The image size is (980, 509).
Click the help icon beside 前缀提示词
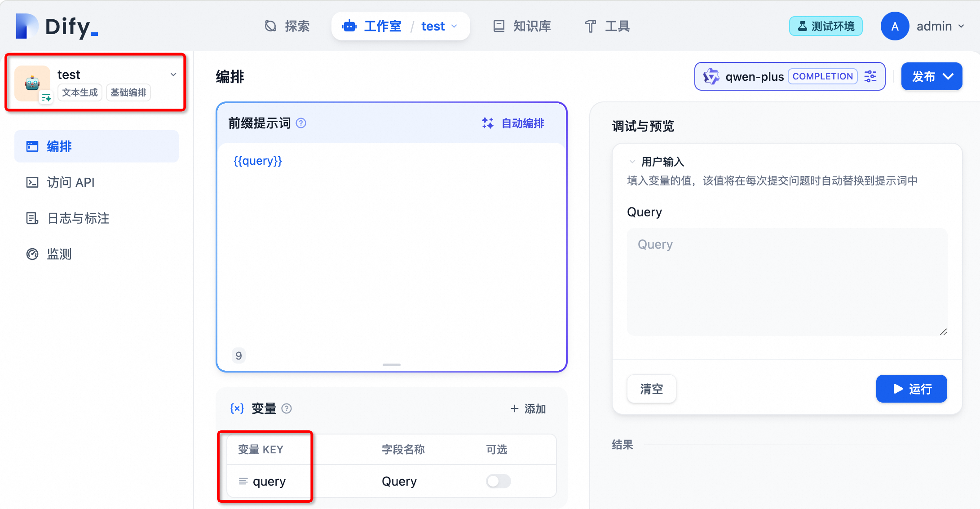coord(301,123)
